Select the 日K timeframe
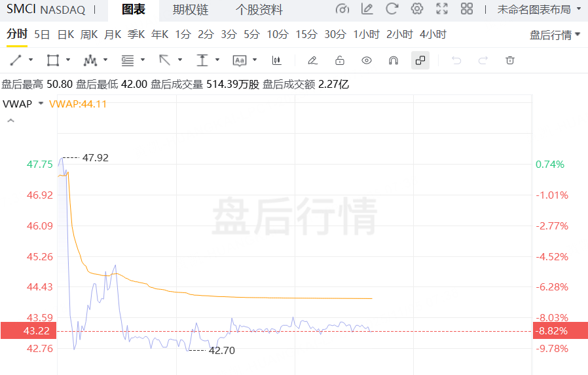 (x=65, y=35)
